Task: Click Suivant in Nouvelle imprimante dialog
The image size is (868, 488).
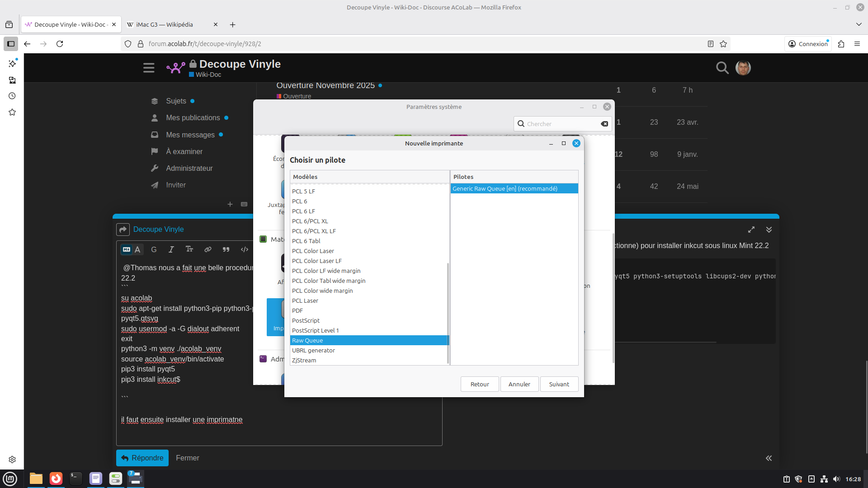Action: [x=559, y=384]
